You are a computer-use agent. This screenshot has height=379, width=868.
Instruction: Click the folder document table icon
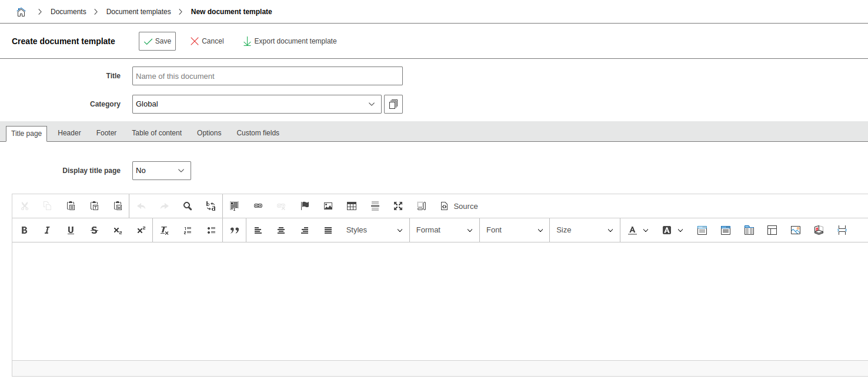pos(749,230)
